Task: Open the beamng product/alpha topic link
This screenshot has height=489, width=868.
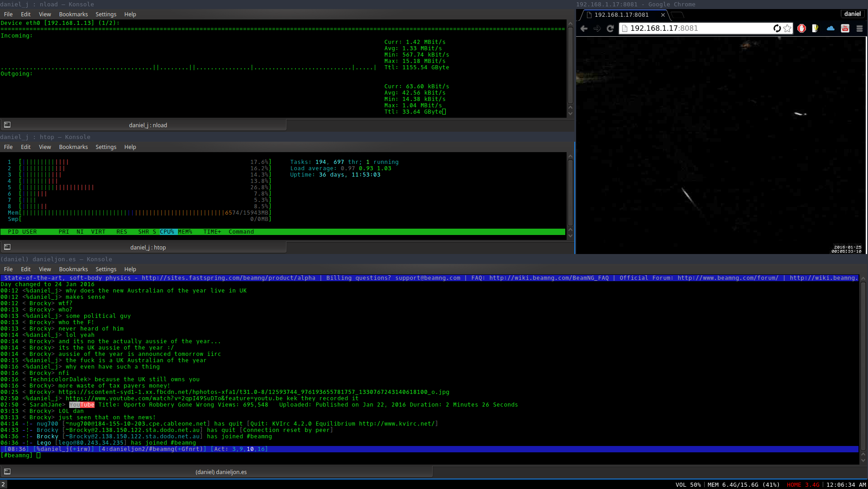Action: 229,278
